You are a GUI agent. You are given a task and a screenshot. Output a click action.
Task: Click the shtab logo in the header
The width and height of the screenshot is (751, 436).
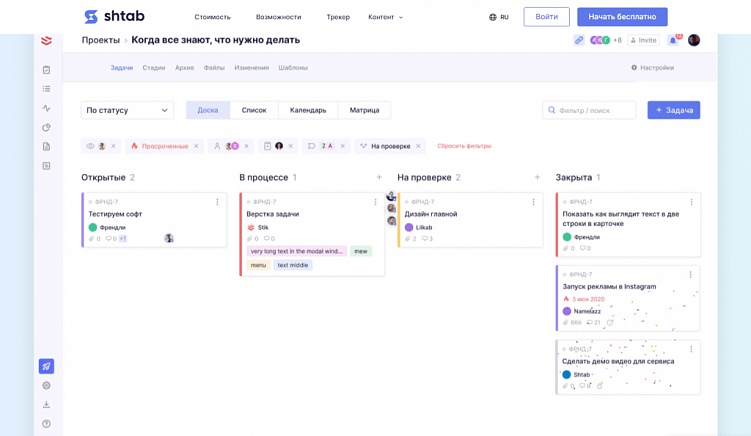pyautogui.click(x=114, y=16)
